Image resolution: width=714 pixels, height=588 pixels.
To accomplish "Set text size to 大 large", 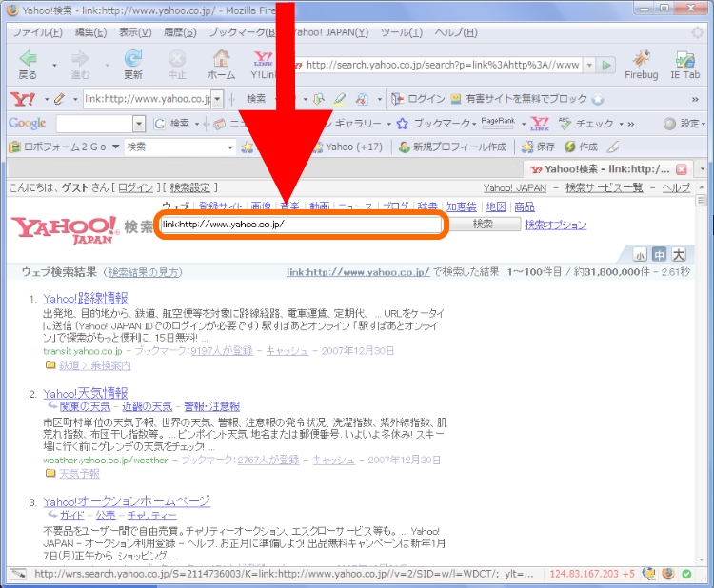I will [x=678, y=255].
